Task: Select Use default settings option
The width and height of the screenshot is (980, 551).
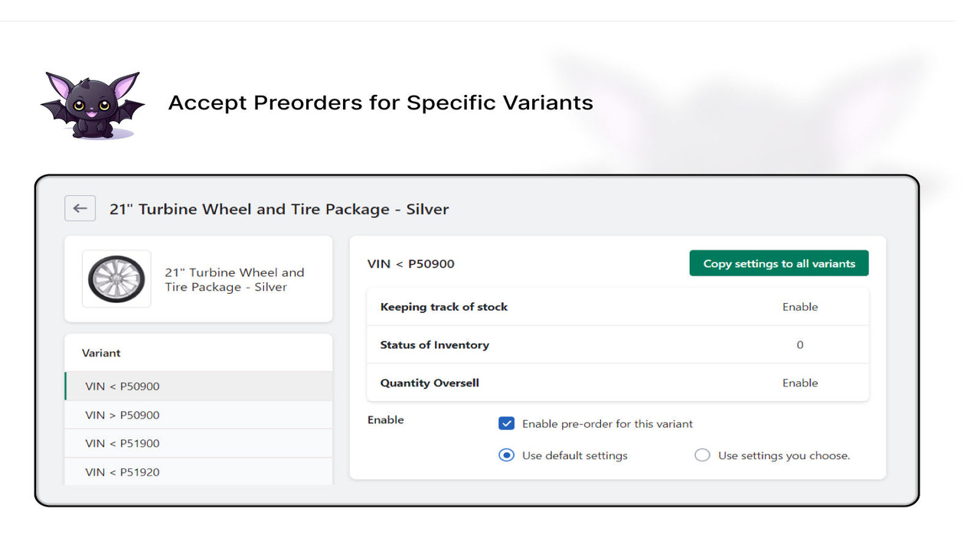Action: click(x=506, y=455)
